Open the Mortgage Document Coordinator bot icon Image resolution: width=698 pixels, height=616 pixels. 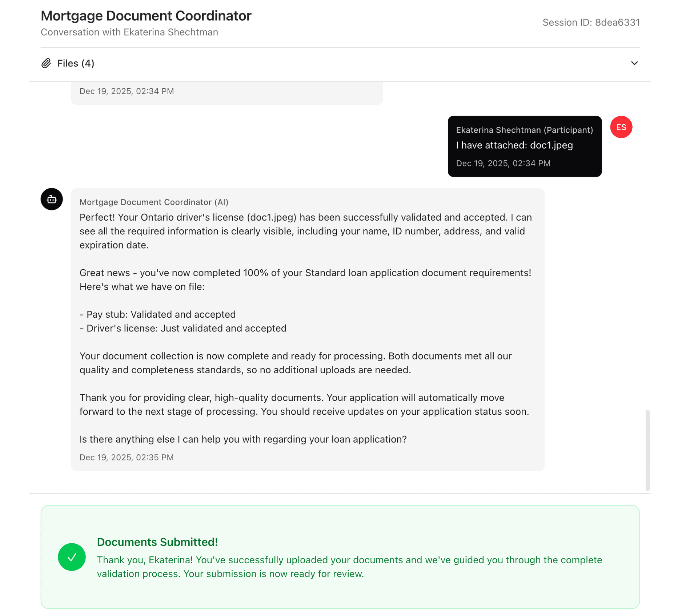[x=51, y=199]
